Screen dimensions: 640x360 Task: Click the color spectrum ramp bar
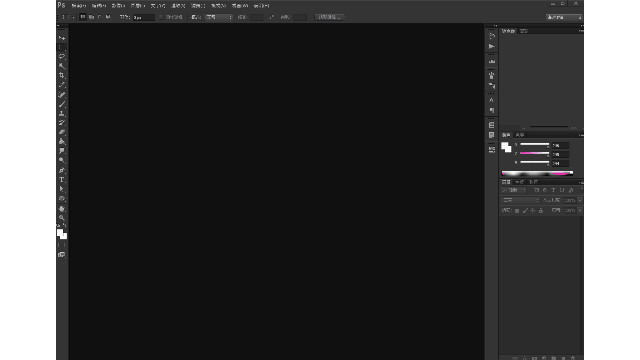pyautogui.click(x=537, y=173)
